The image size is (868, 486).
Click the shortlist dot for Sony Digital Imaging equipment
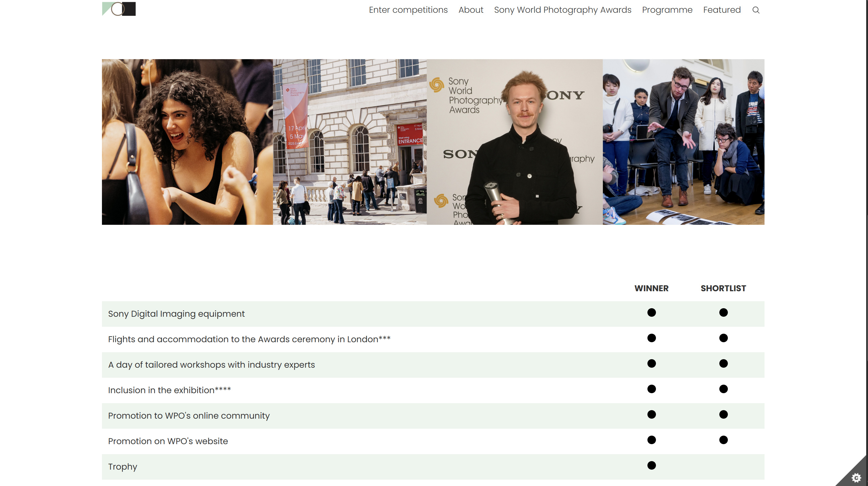pyautogui.click(x=723, y=312)
